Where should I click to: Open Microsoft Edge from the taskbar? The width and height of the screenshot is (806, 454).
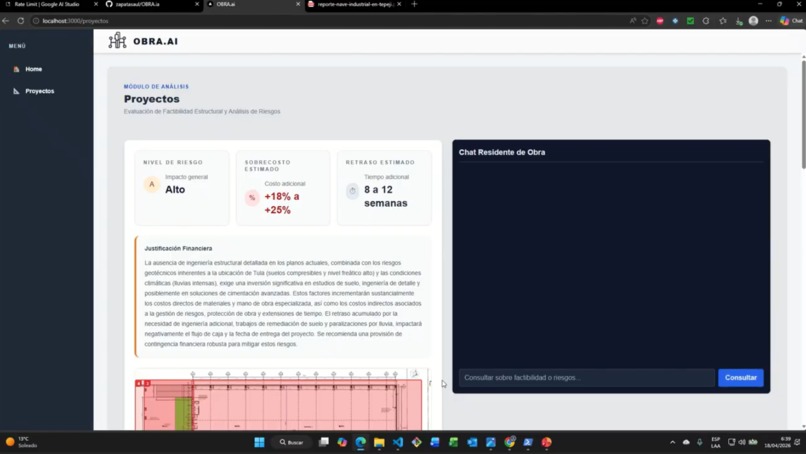click(x=361, y=442)
